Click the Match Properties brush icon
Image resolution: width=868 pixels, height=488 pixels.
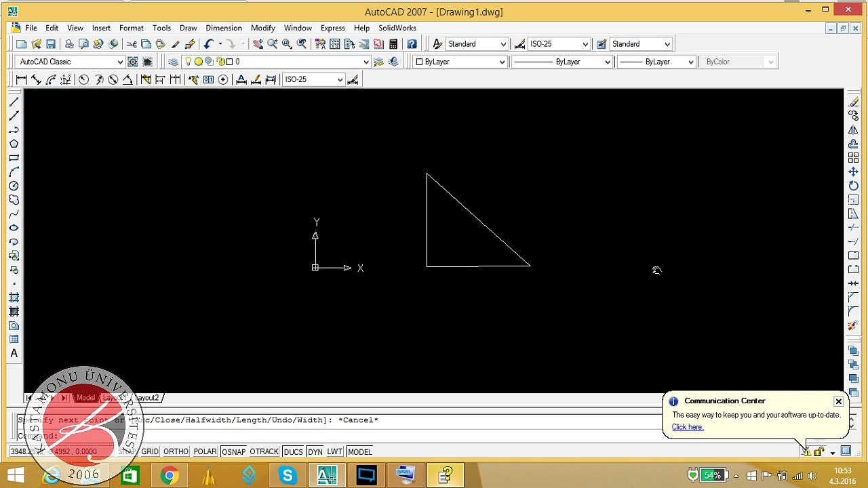click(x=175, y=44)
